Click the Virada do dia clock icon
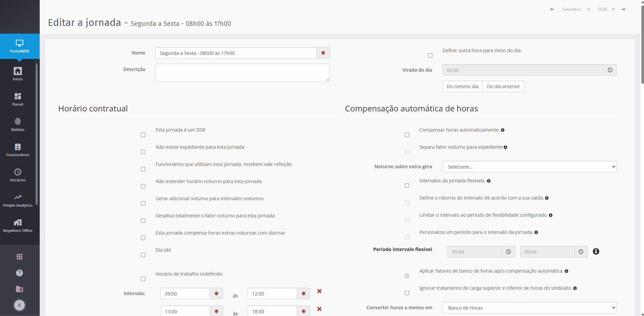Screen dimensions: 644x316 (610, 70)
